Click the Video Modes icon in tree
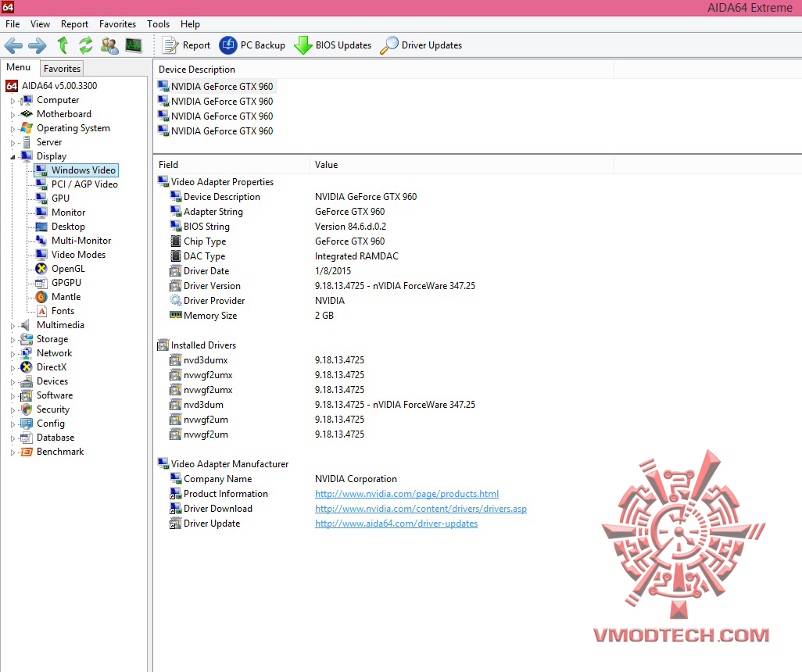 tap(41, 254)
